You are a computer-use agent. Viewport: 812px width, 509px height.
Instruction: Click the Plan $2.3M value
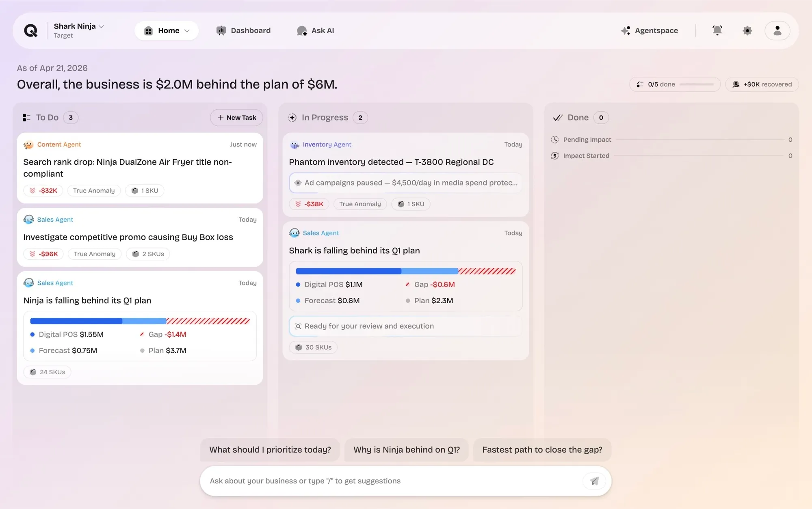(x=442, y=301)
